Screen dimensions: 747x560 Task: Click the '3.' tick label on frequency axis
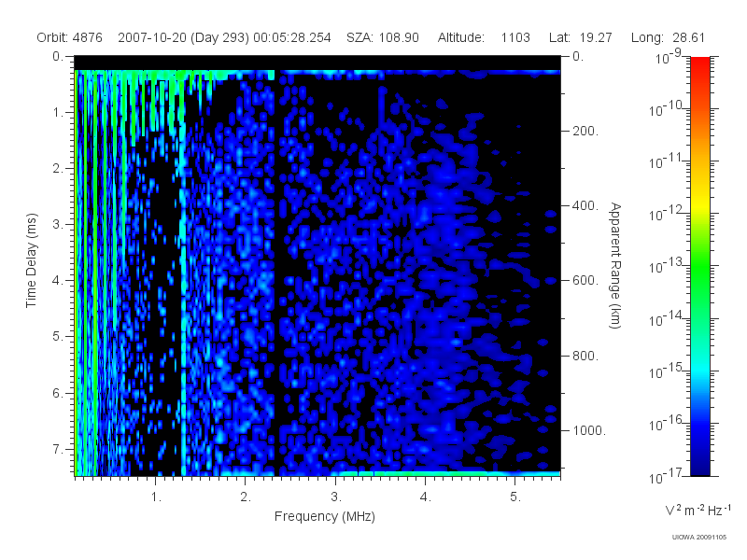click(x=336, y=497)
